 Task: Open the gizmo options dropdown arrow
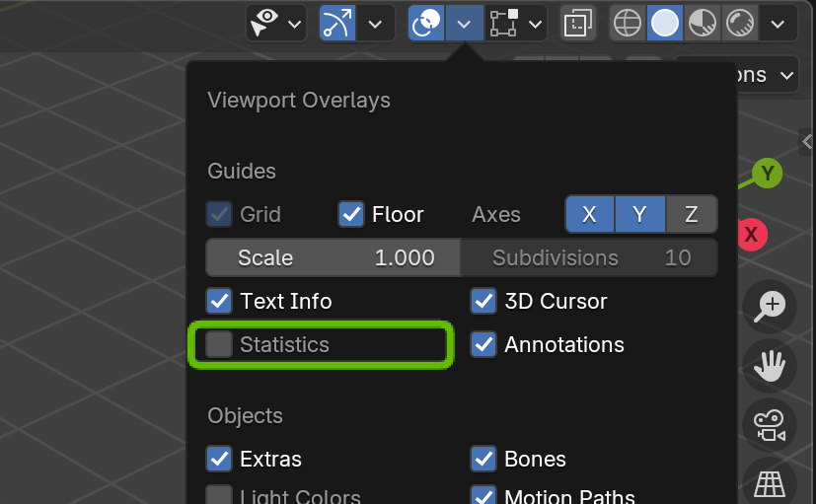click(x=375, y=23)
